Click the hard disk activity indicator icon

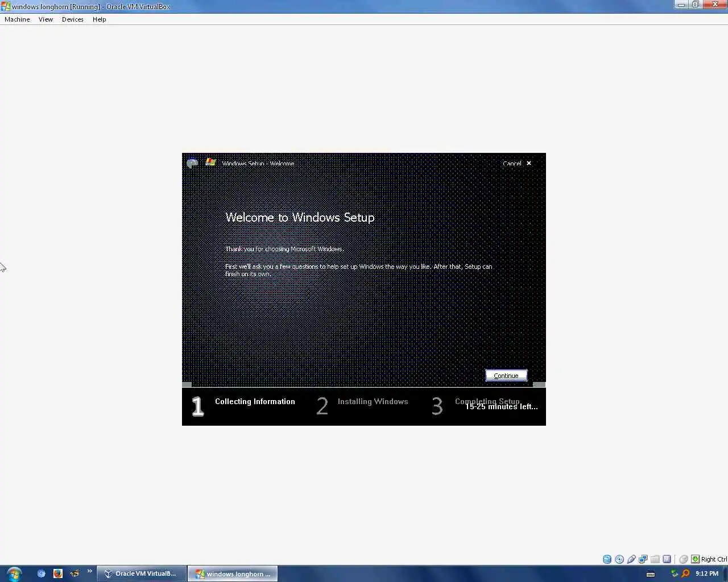[x=607, y=559]
